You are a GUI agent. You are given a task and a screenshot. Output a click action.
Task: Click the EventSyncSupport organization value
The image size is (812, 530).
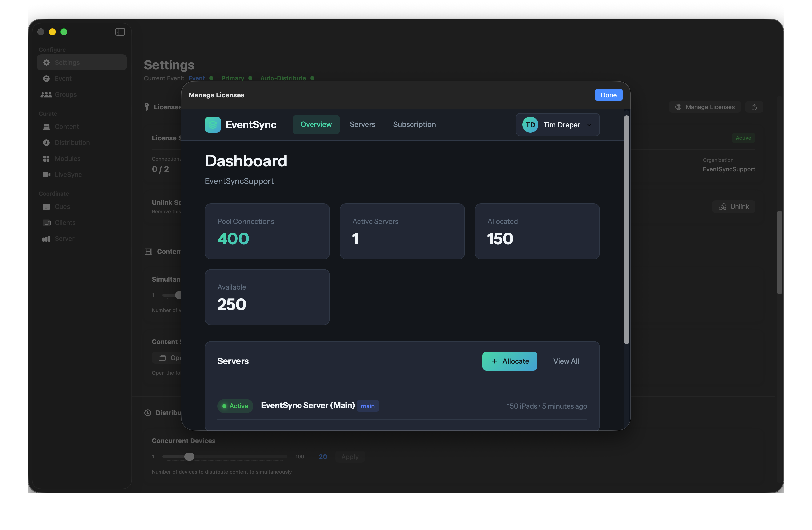[729, 169]
